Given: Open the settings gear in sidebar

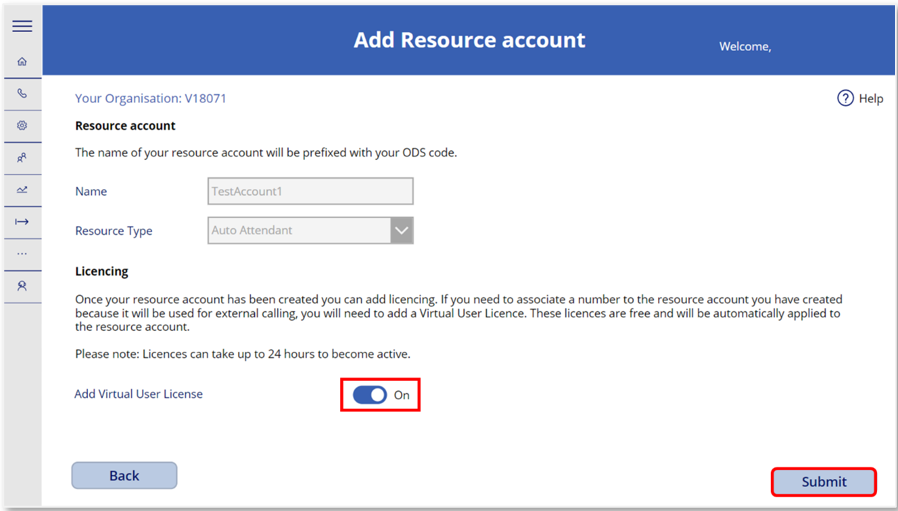Looking at the screenshot, I should click(22, 125).
